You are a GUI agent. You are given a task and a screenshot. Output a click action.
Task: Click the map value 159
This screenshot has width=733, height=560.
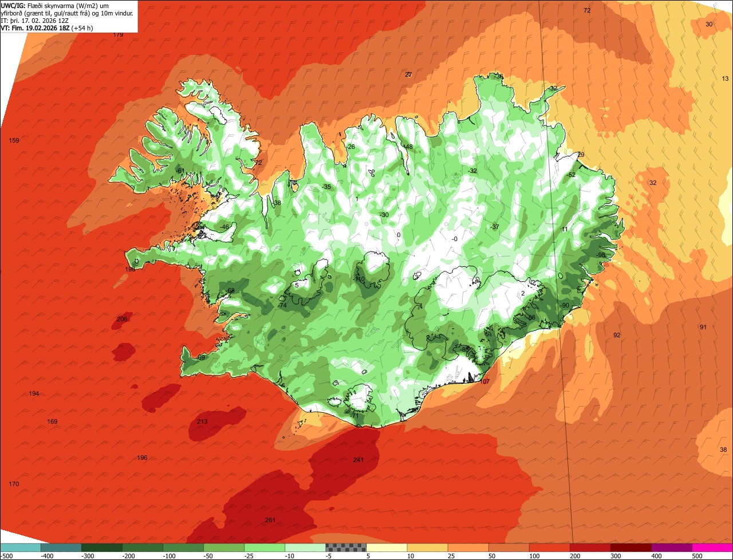click(x=14, y=141)
